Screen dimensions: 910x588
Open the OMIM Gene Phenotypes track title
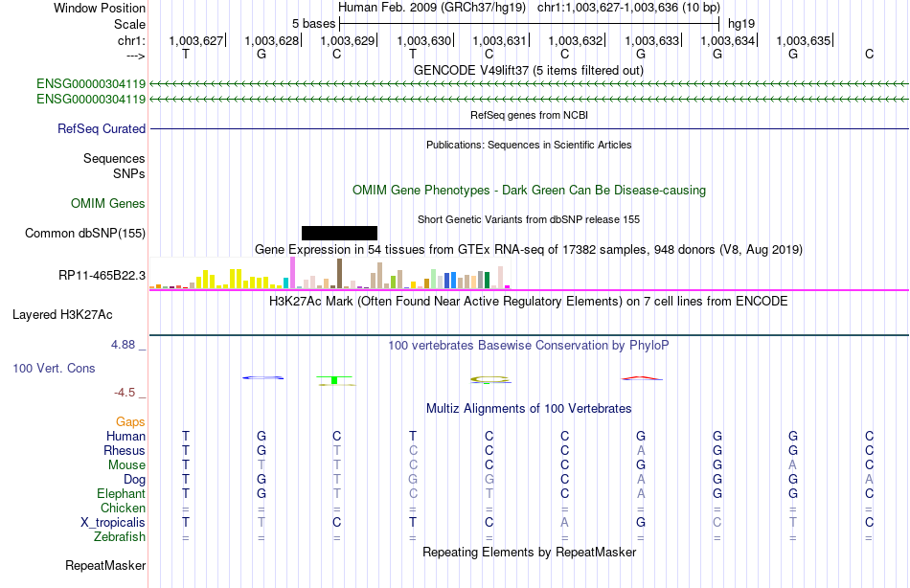[529, 190]
